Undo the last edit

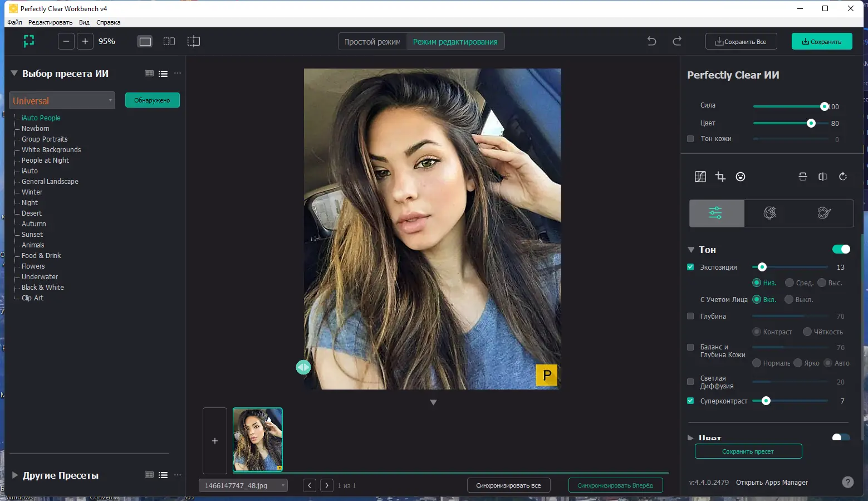(652, 41)
